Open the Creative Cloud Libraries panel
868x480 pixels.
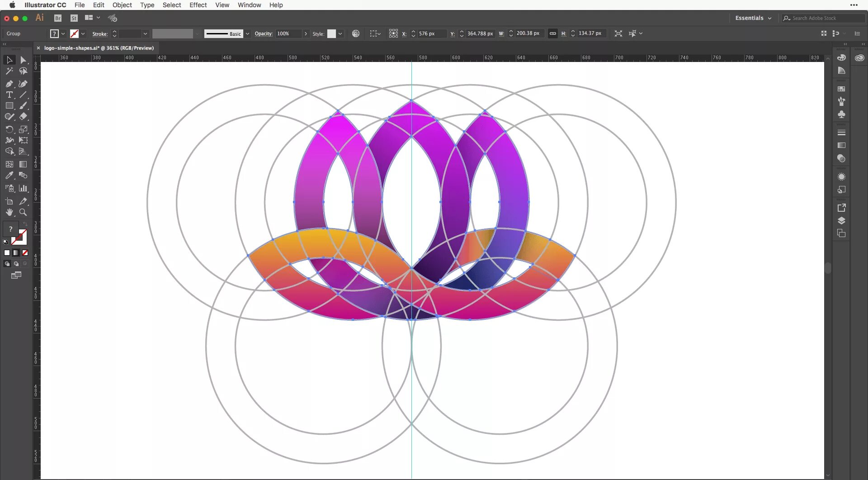coord(859,58)
